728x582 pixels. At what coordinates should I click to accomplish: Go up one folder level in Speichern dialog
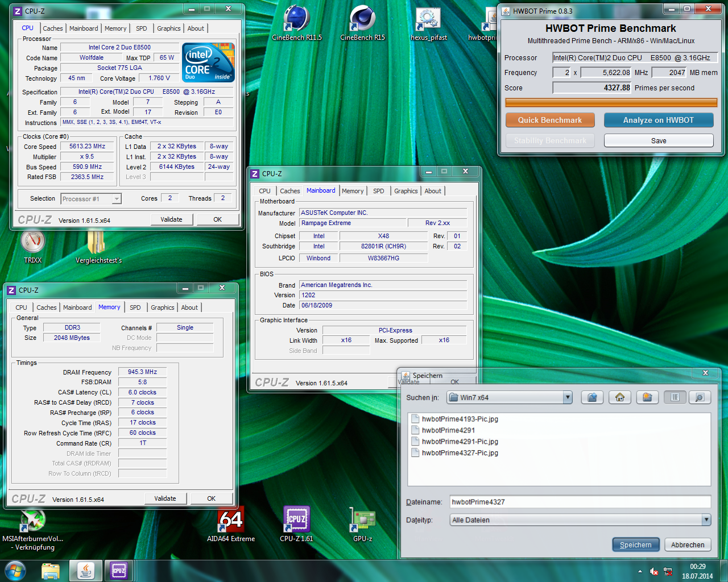[x=592, y=397]
